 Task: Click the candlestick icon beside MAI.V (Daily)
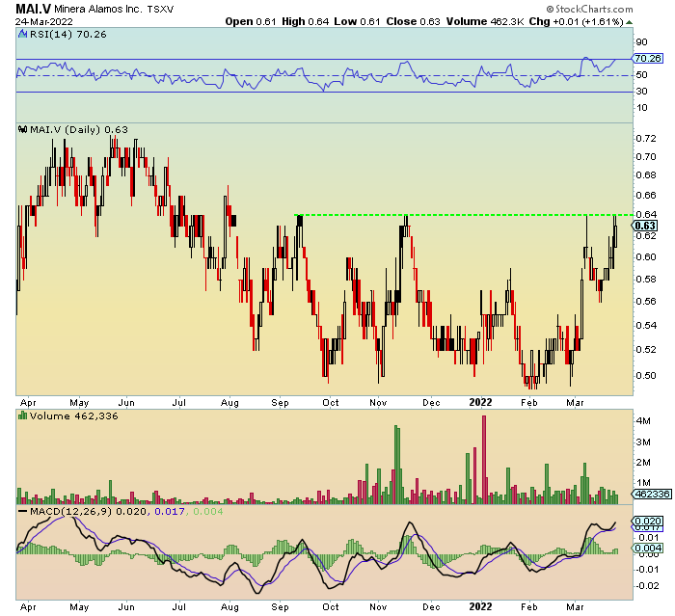(21, 129)
